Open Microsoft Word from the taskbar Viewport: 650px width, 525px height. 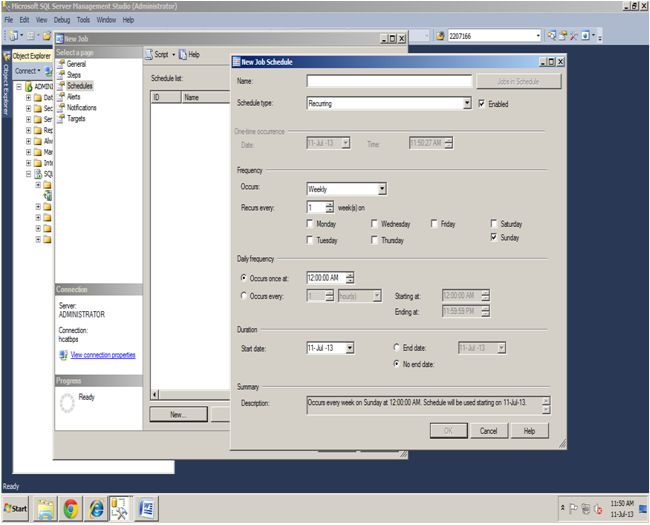146,508
